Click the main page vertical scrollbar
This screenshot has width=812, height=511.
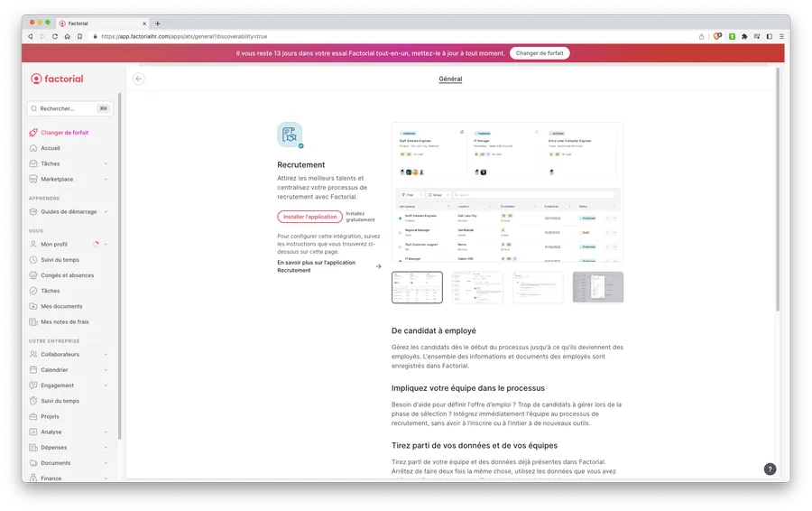(x=778, y=190)
